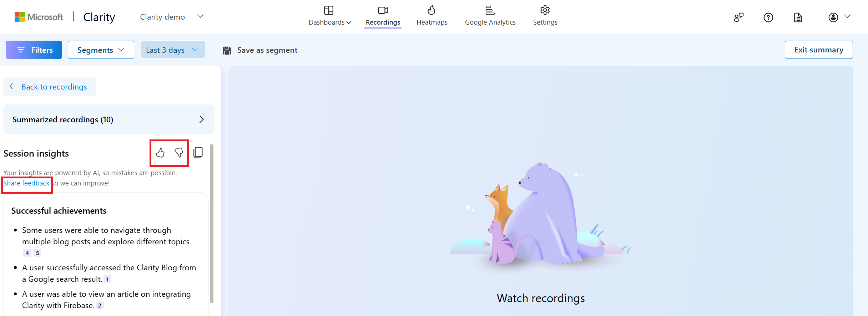Open recording reference 1
Screen dimensions: 868x316
point(107,279)
